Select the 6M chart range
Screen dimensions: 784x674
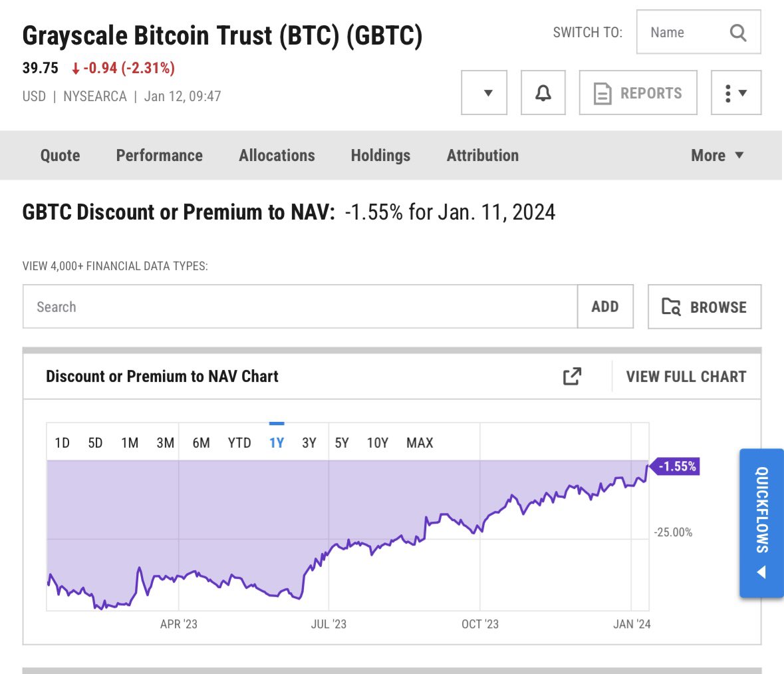coord(201,443)
